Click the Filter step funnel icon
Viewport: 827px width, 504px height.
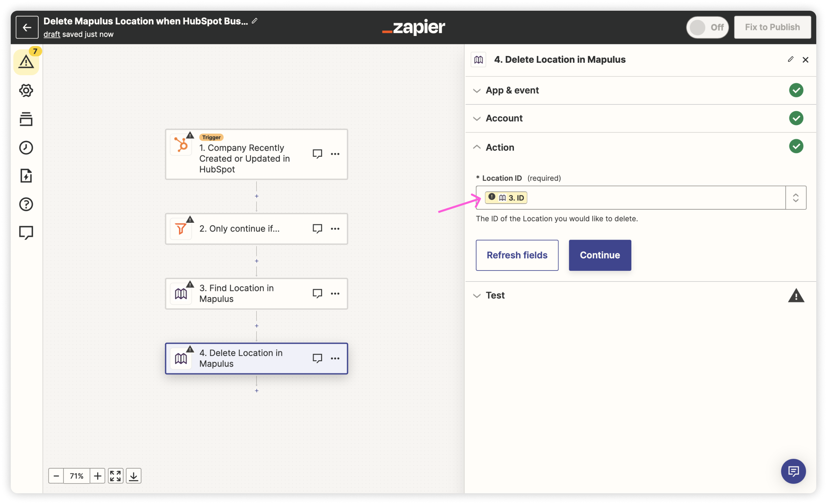coord(181,229)
